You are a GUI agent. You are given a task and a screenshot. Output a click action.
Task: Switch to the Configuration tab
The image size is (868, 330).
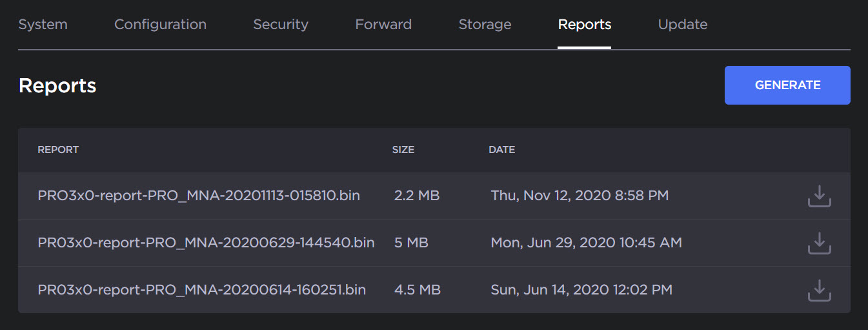(x=160, y=25)
